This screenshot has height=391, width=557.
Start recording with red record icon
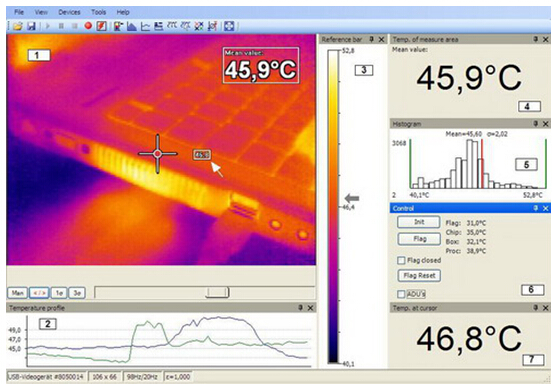tap(88, 26)
